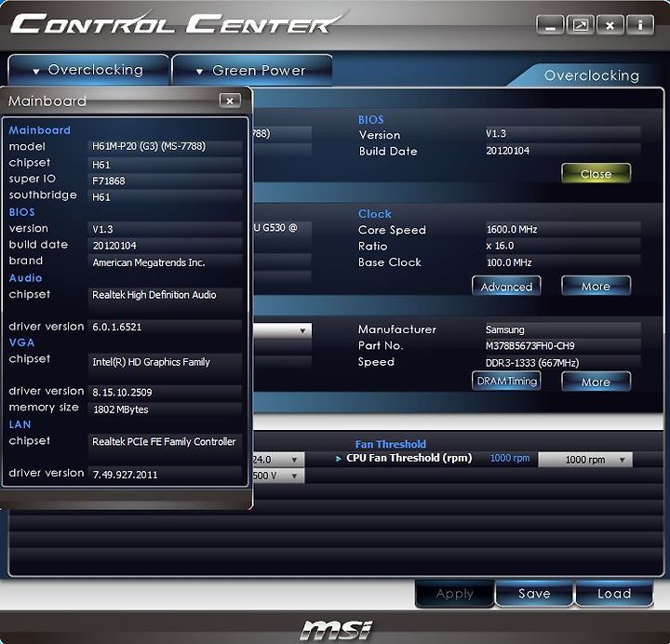Minimize the Control Center window
The width and height of the screenshot is (670, 644).
pos(550,25)
